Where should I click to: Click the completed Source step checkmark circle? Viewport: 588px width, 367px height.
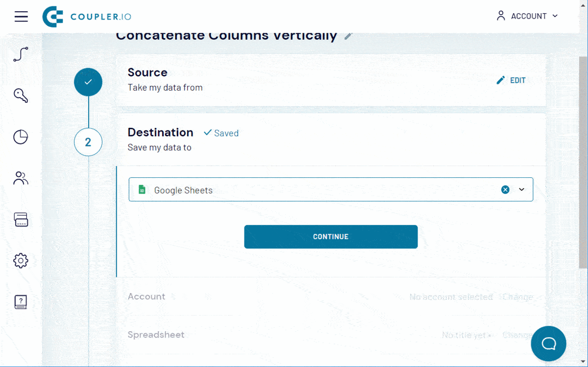[x=88, y=82]
